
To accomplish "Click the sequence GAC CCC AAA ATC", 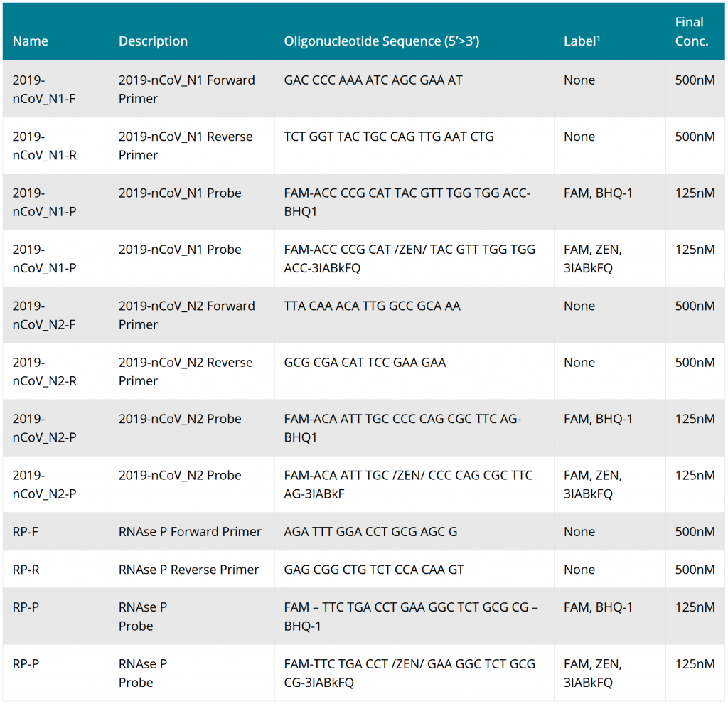I will tap(373, 80).
